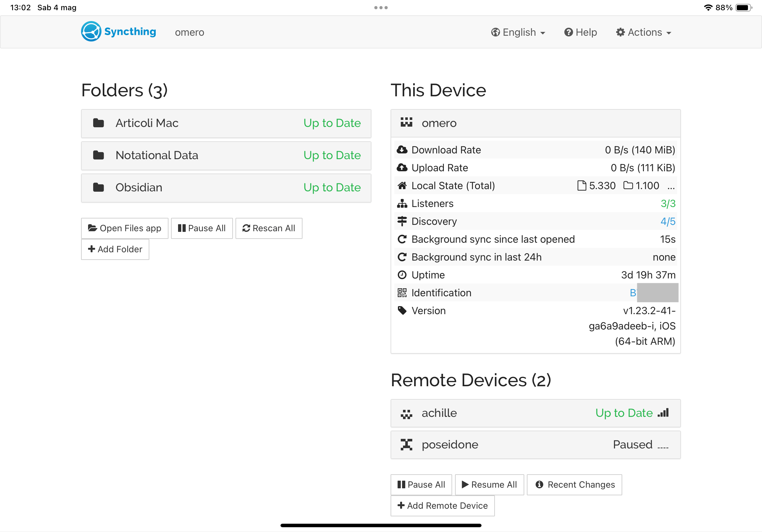The width and height of the screenshot is (762, 532).
Task: Resume all remote devices
Action: 489,484
